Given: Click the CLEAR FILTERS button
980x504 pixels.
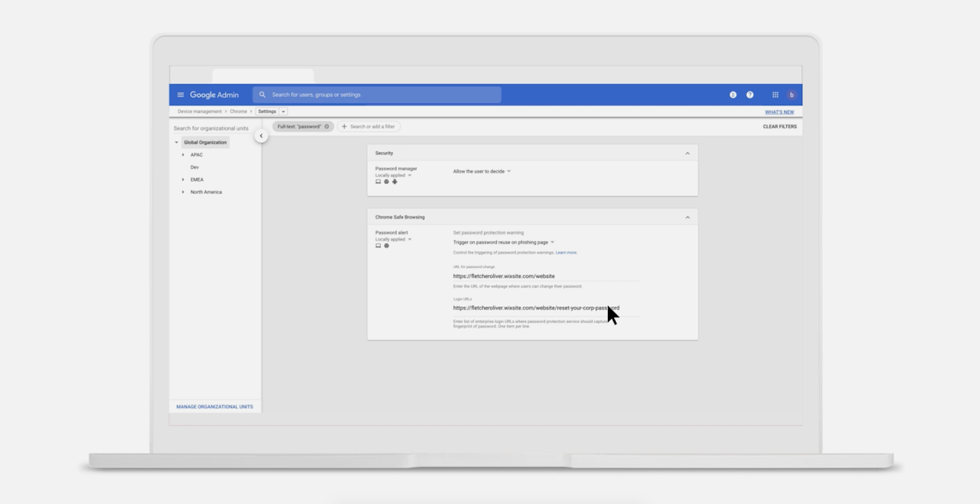Looking at the screenshot, I should 779,126.
